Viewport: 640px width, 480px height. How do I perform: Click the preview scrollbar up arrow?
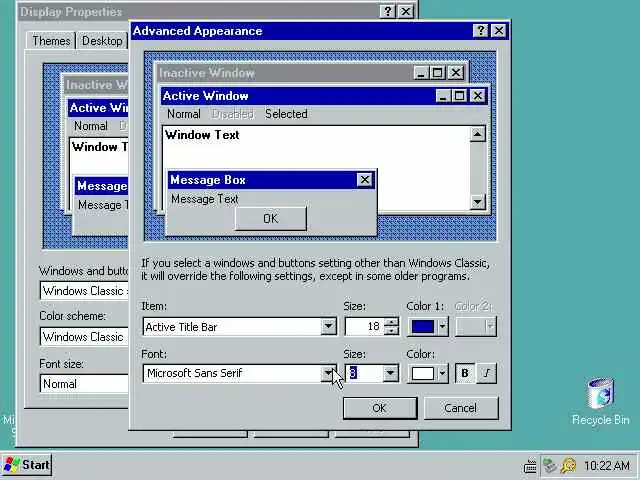pyautogui.click(x=478, y=134)
